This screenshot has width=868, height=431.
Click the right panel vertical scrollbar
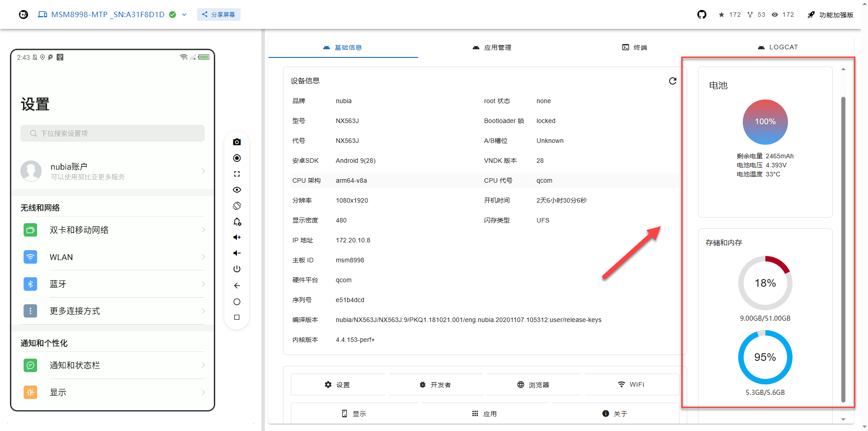[x=843, y=249]
